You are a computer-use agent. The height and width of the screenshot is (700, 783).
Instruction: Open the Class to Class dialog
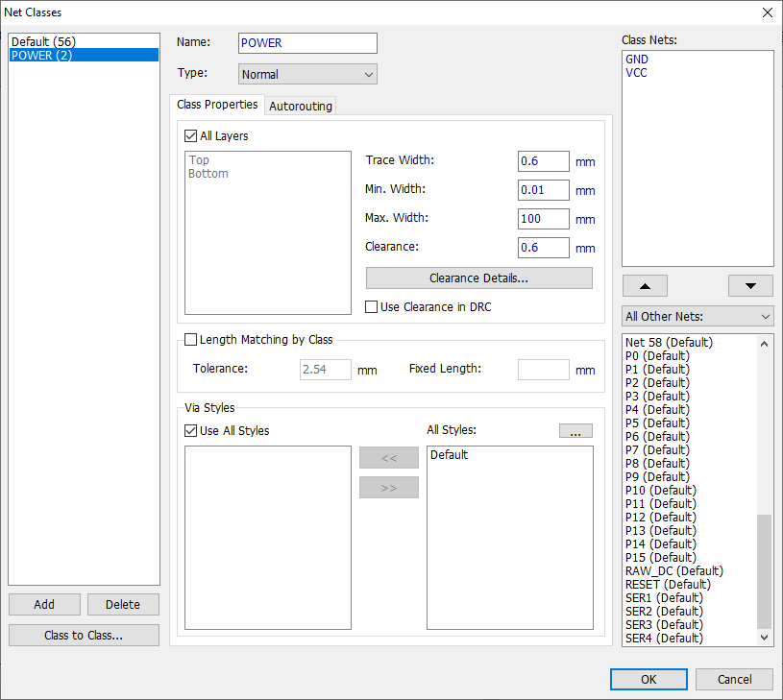[84, 635]
